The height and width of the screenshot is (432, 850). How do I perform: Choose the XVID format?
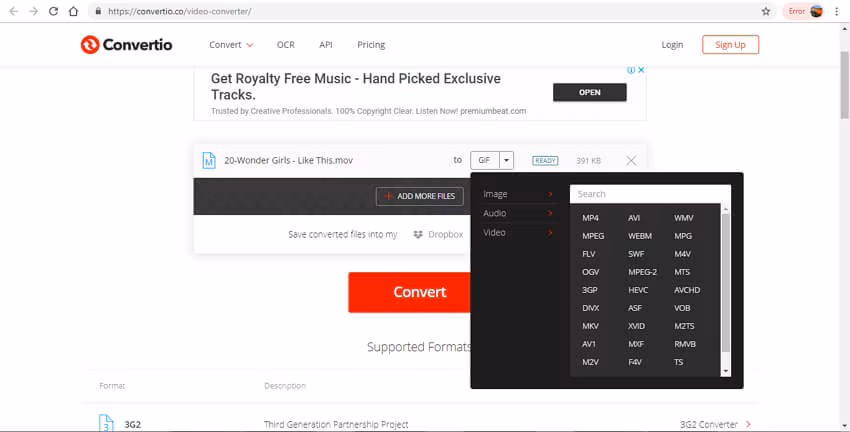[x=636, y=326]
